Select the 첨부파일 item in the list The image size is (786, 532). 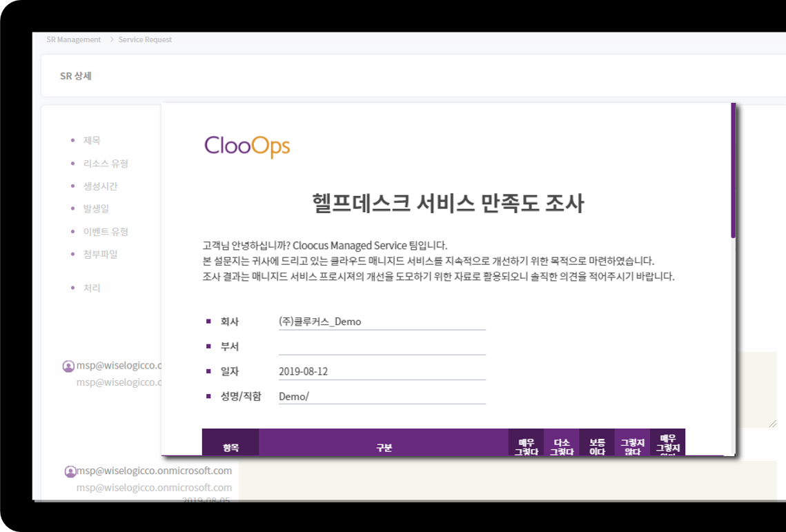point(100,254)
